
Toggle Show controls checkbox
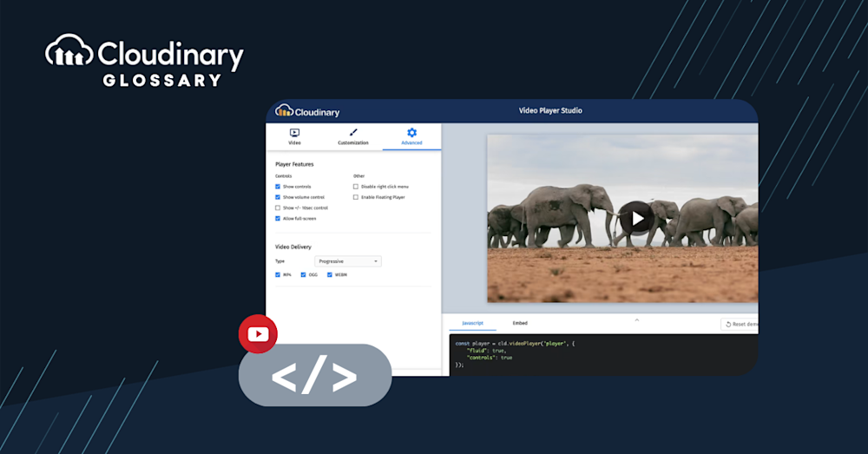point(278,187)
